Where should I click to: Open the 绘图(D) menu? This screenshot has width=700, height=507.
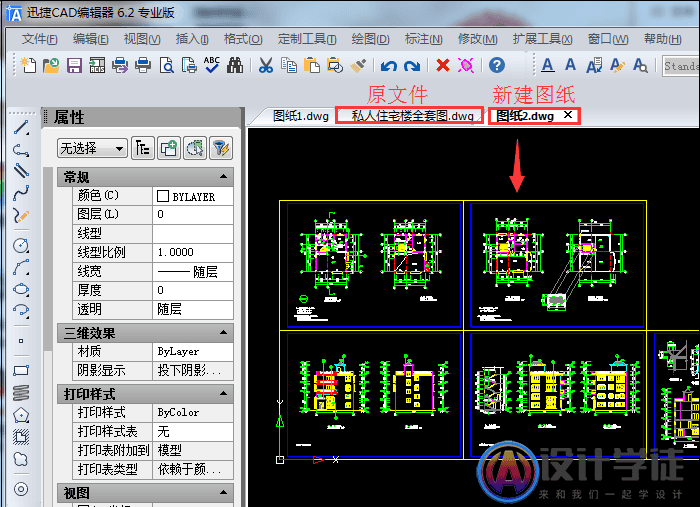(370, 39)
